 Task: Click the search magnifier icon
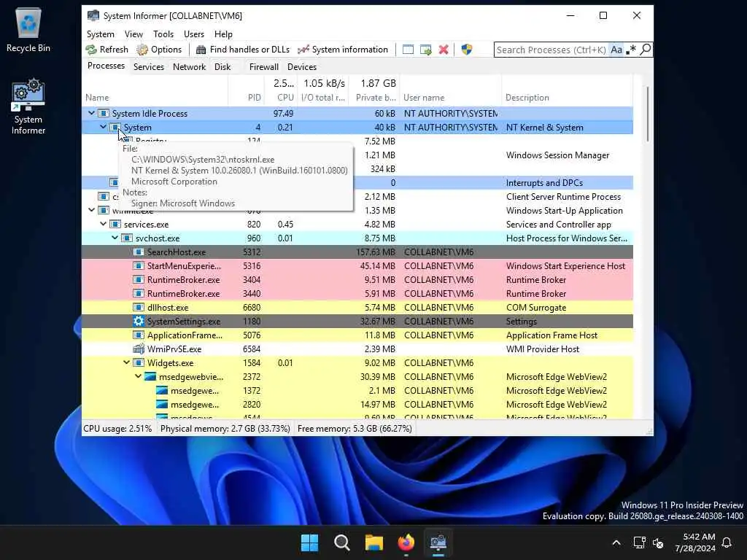(646, 50)
